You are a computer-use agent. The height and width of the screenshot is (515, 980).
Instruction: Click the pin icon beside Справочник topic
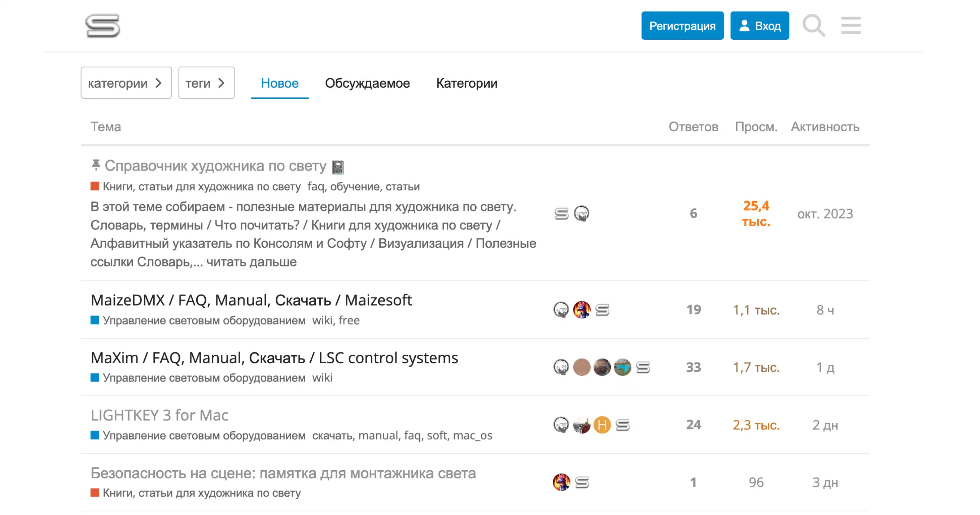pyautogui.click(x=96, y=165)
